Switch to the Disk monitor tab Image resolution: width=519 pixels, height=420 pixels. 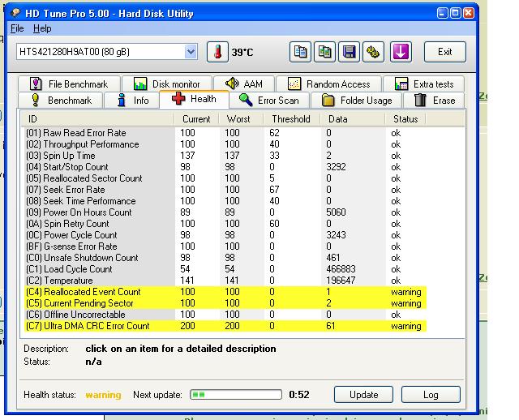(x=167, y=84)
